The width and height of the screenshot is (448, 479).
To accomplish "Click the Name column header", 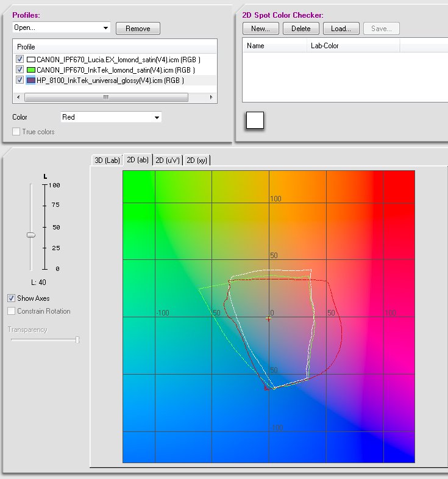I will pyautogui.click(x=275, y=46).
